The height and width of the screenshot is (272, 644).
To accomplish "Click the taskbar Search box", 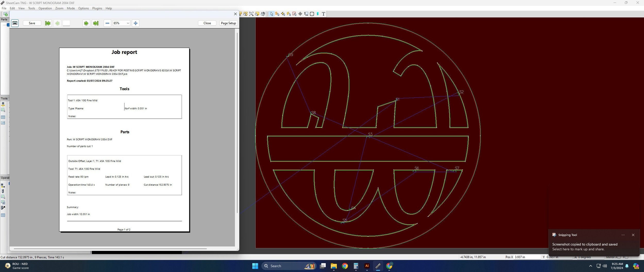I will [x=289, y=266].
